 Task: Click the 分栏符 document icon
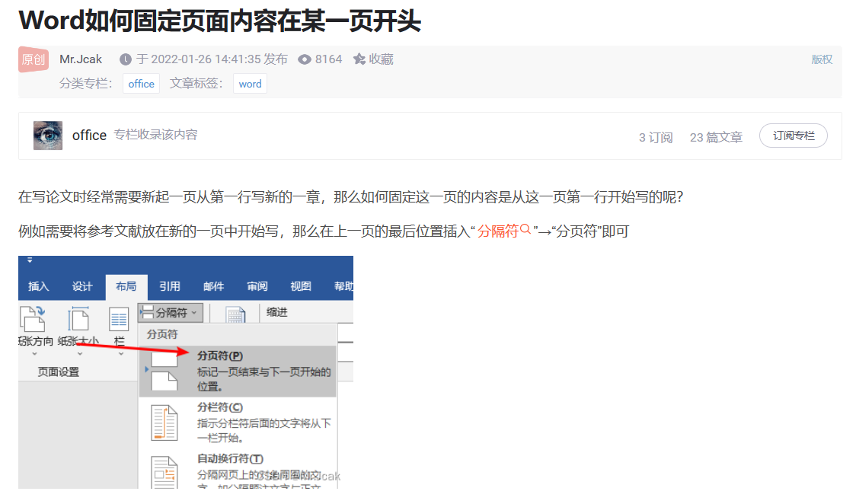click(164, 423)
